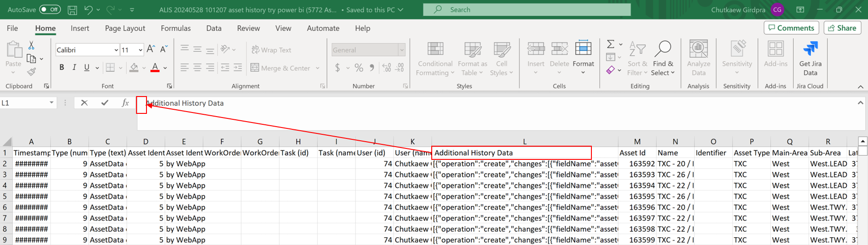This screenshot has width=868, height=245.
Task: Click the Format Painter brush icon
Action: click(31, 72)
